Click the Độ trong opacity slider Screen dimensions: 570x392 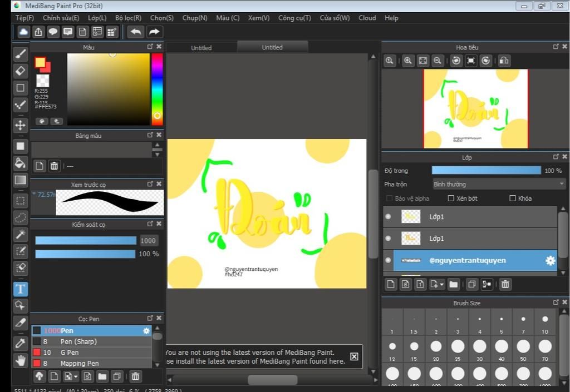[486, 170]
